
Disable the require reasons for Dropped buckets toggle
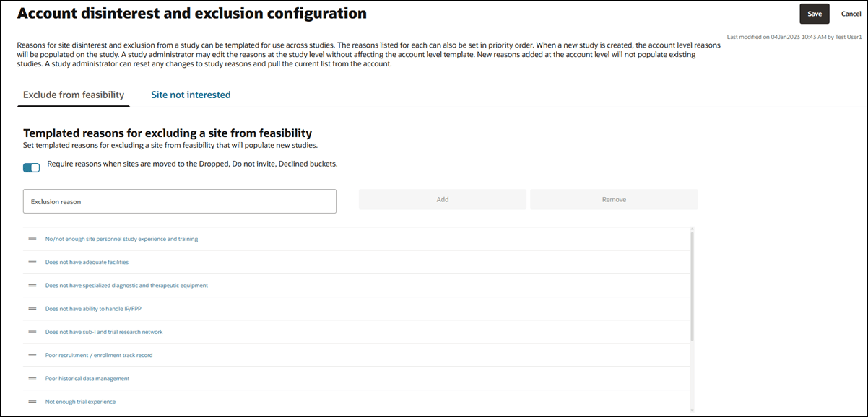(31, 167)
